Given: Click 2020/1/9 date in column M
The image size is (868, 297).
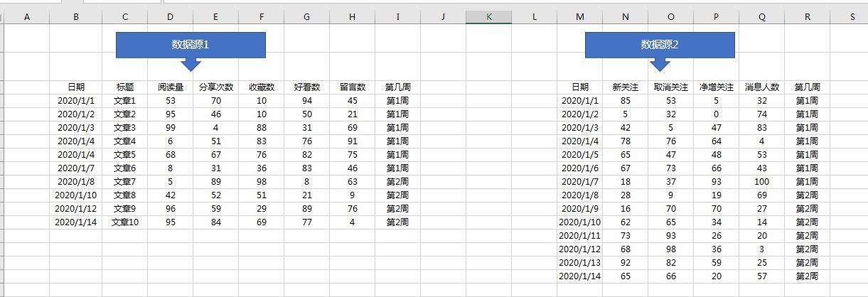Looking at the screenshot, I should [579, 209].
